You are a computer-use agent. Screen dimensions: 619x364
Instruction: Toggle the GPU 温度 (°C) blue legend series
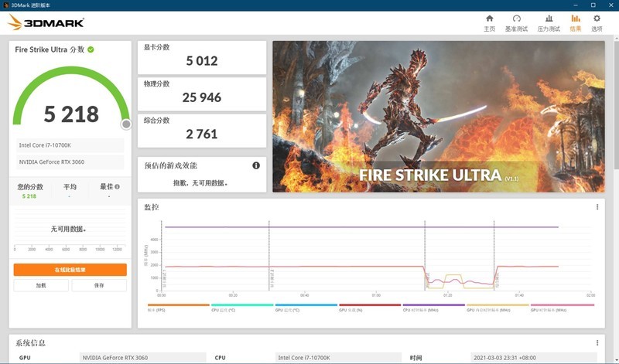click(306, 308)
